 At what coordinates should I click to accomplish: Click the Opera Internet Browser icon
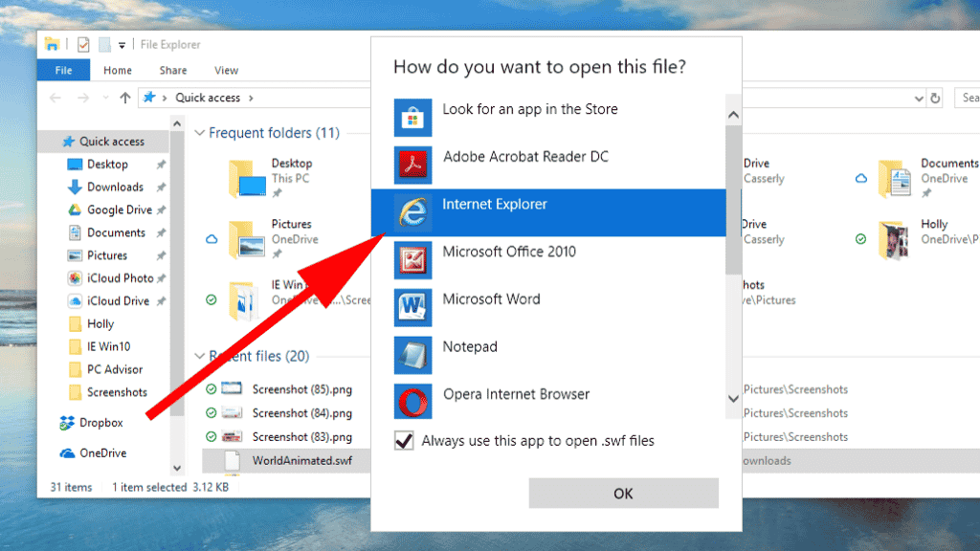point(412,403)
